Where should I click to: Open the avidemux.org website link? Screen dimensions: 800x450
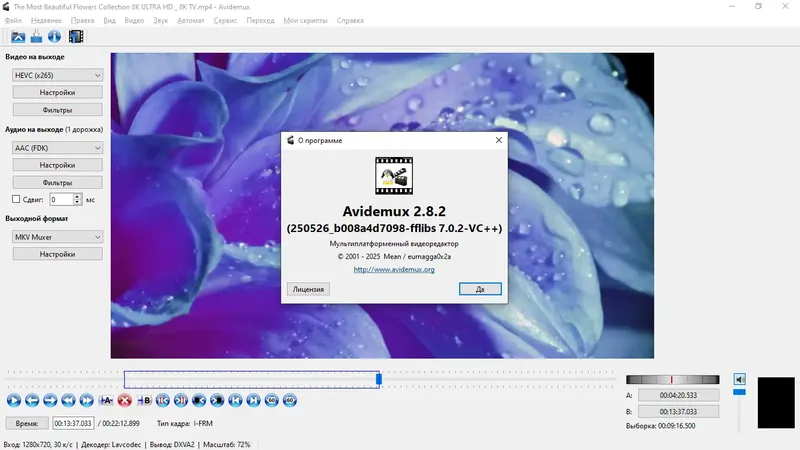394,269
